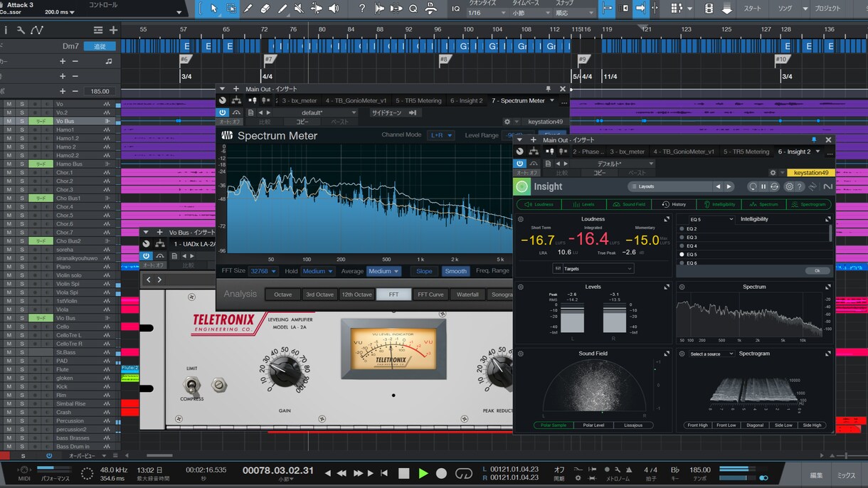868x488 pixels.
Task: Select the St.Bass track name
Action: pos(66,352)
